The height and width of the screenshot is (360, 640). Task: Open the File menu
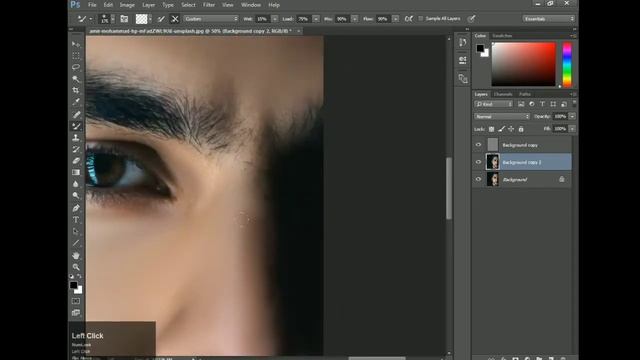click(x=92, y=5)
